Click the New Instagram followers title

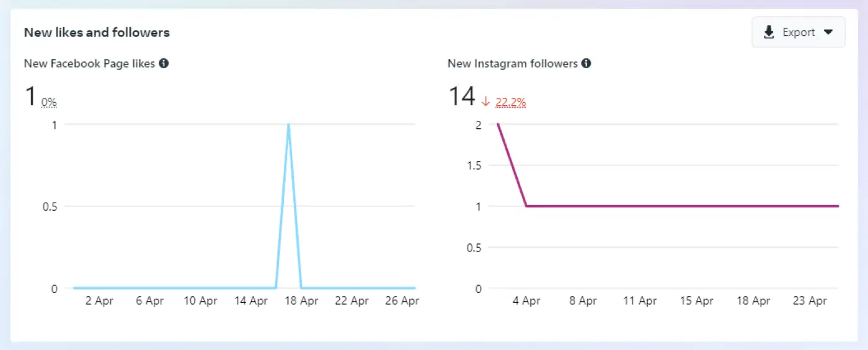coord(513,63)
